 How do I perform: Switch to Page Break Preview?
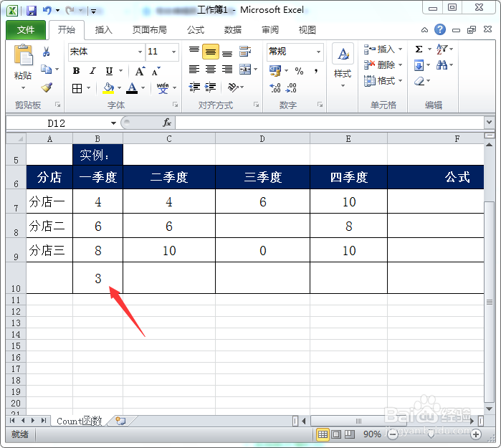[x=350, y=434]
